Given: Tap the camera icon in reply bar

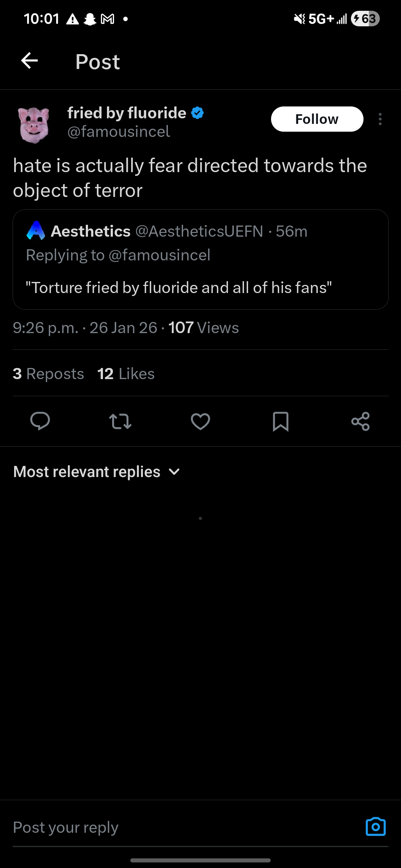Looking at the screenshot, I should coord(375,827).
